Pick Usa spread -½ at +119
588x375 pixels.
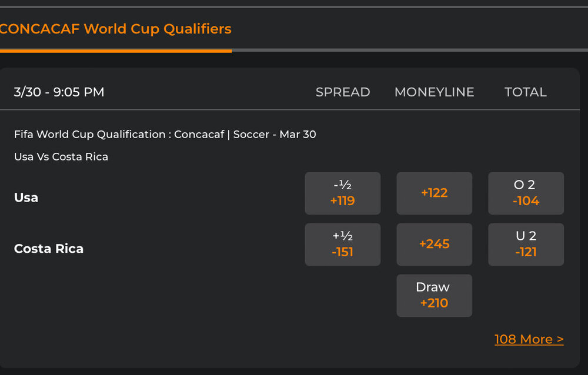pyautogui.click(x=342, y=193)
